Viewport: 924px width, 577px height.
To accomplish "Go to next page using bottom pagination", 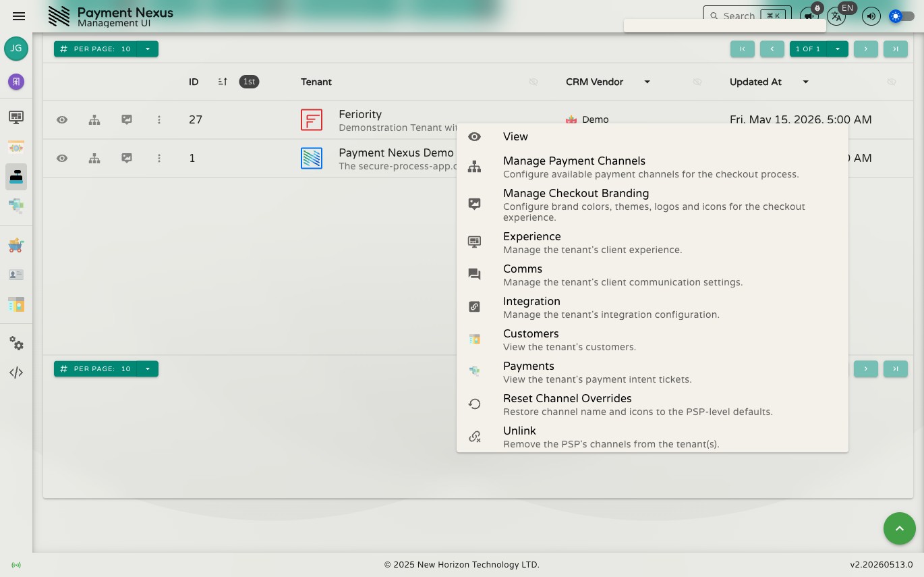I will pyautogui.click(x=866, y=368).
